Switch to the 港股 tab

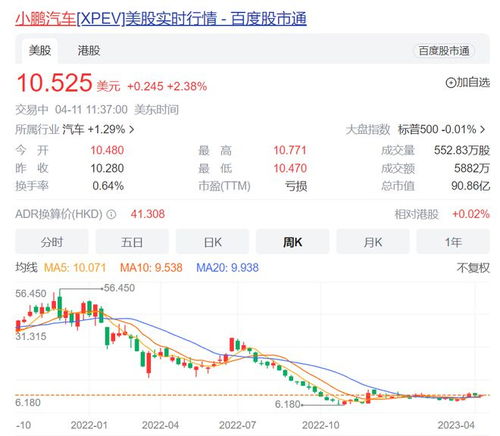(x=89, y=51)
